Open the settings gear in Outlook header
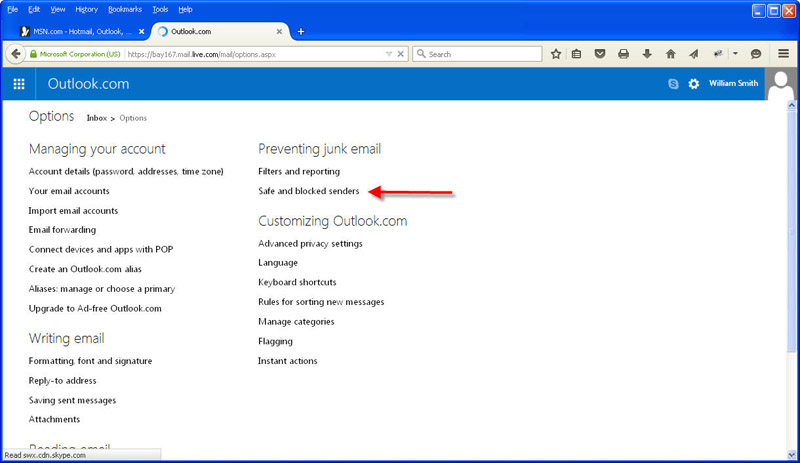Image resolution: width=800 pixels, height=463 pixels. tap(693, 84)
